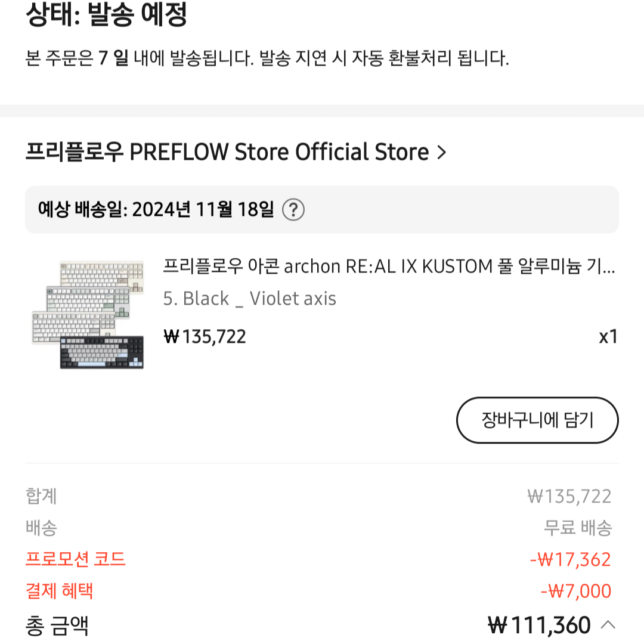Click the red 프로모션 코드 promotion label
This screenshot has width=644, height=644.
[75, 559]
